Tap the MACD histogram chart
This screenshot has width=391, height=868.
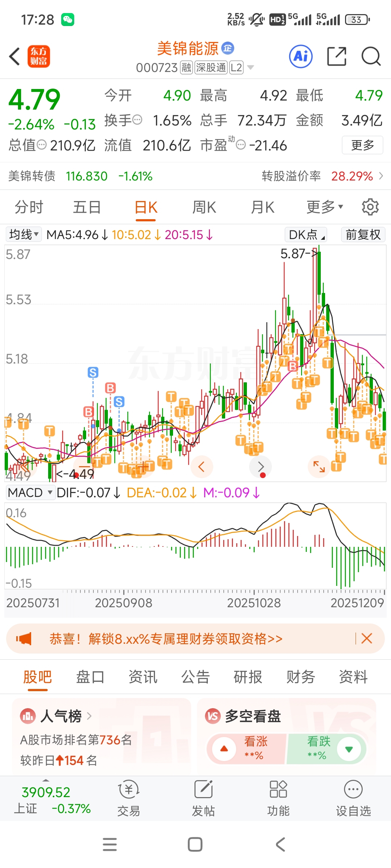click(195, 546)
